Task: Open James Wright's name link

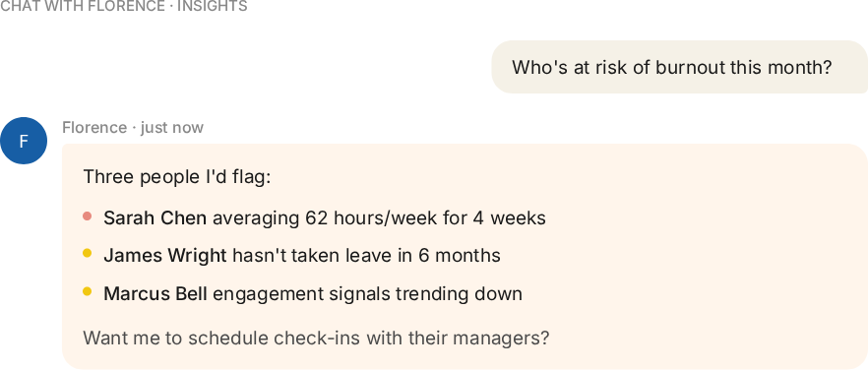Action: [x=165, y=256]
